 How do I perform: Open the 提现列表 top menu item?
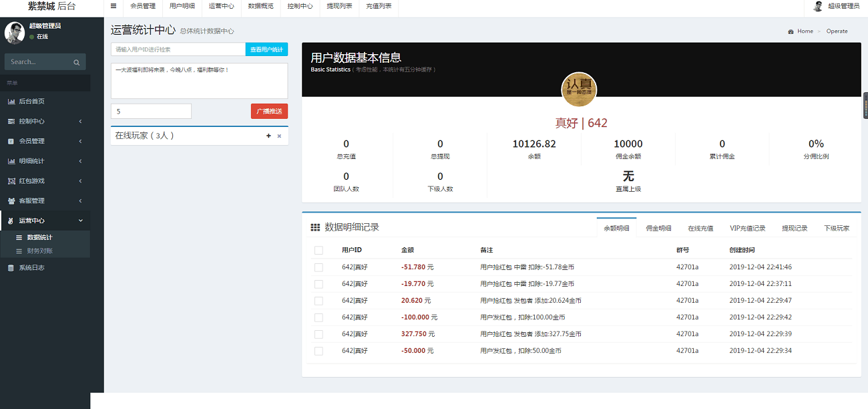tap(339, 5)
